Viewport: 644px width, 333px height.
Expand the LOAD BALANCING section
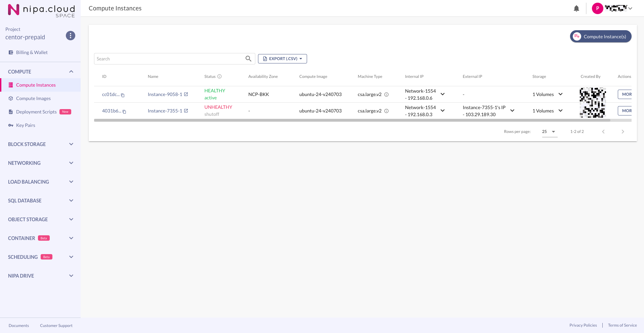pyautogui.click(x=71, y=182)
